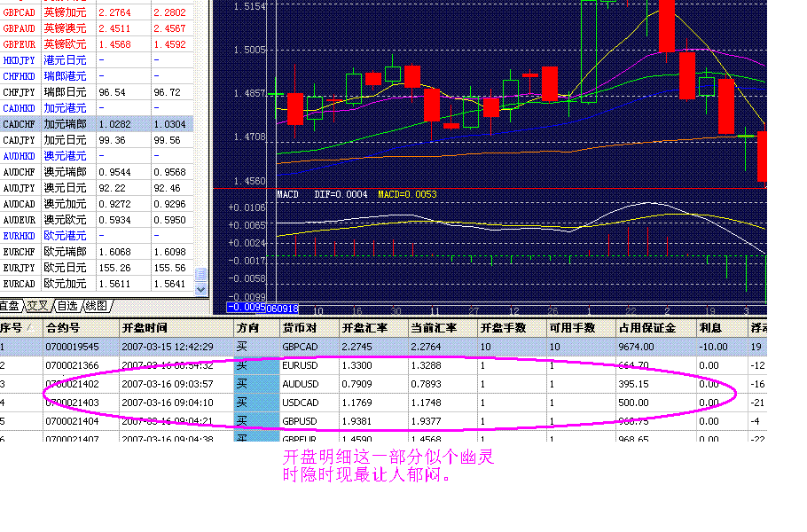807x532 pixels.
Task: Click the 060918 date label on chart
Action: point(282,309)
